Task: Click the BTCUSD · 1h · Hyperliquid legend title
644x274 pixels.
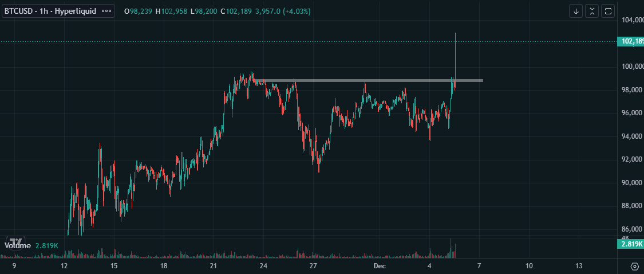Action: click(50, 11)
